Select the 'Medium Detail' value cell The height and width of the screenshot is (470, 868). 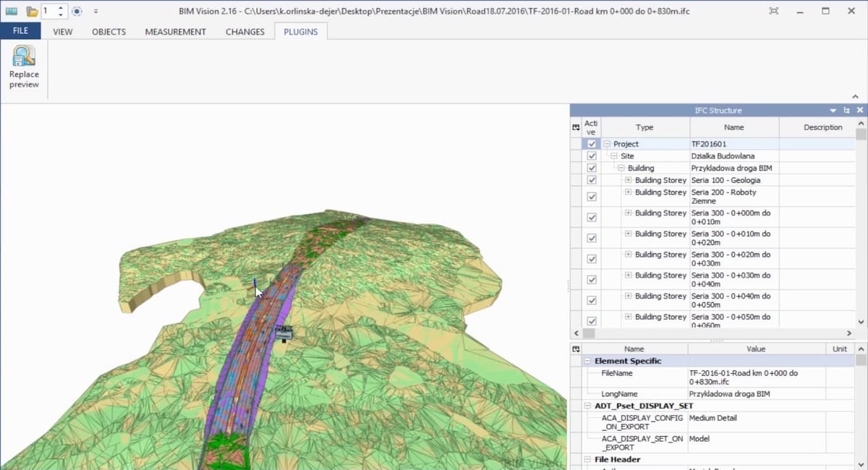[756, 422]
